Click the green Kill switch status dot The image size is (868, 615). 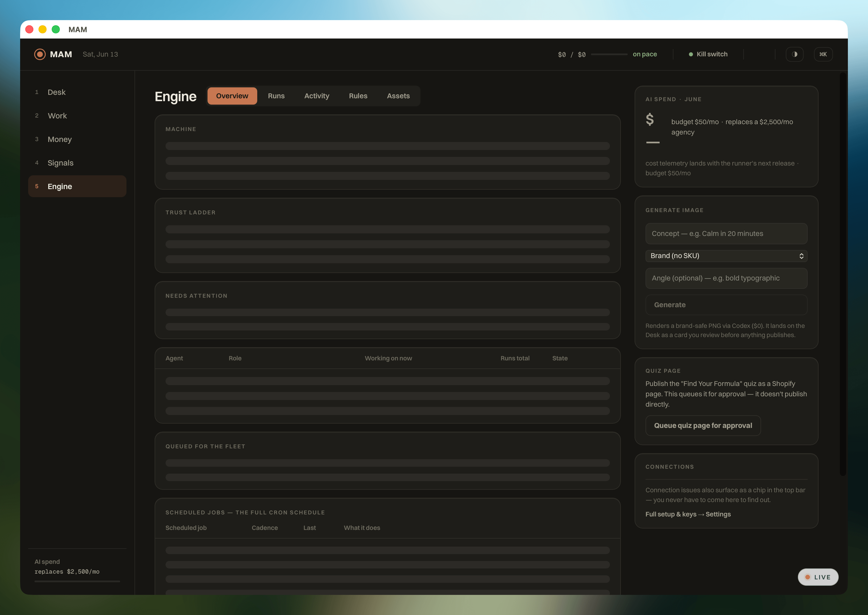pyautogui.click(x=691, y=55)
